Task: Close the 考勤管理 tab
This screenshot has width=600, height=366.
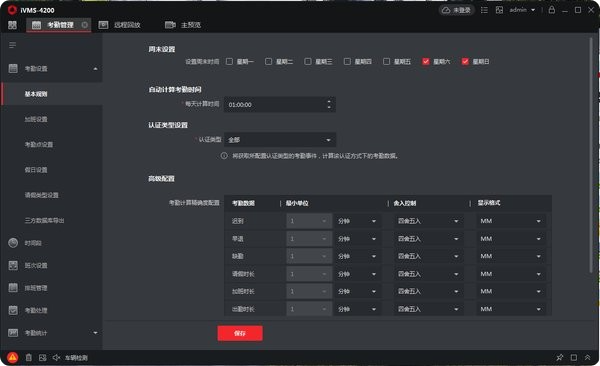Action: [85, 25]
